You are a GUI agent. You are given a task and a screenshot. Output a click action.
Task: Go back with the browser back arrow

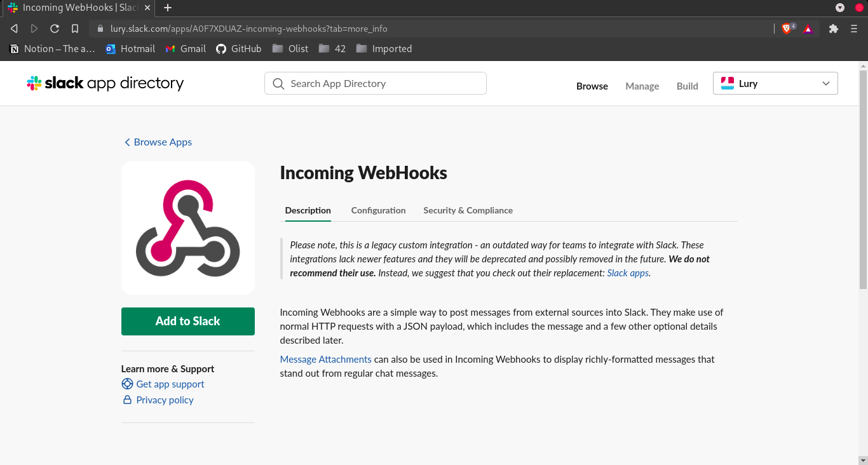tap(14, 29)
